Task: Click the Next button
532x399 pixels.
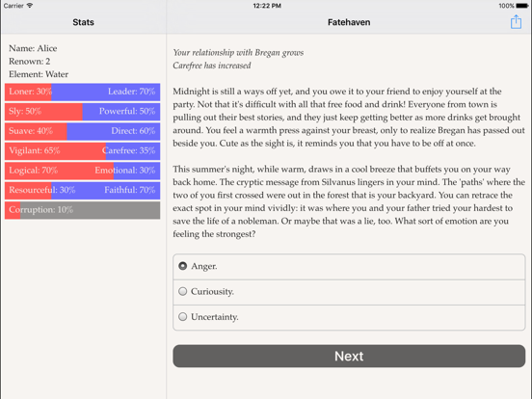Action: [349, 356]
